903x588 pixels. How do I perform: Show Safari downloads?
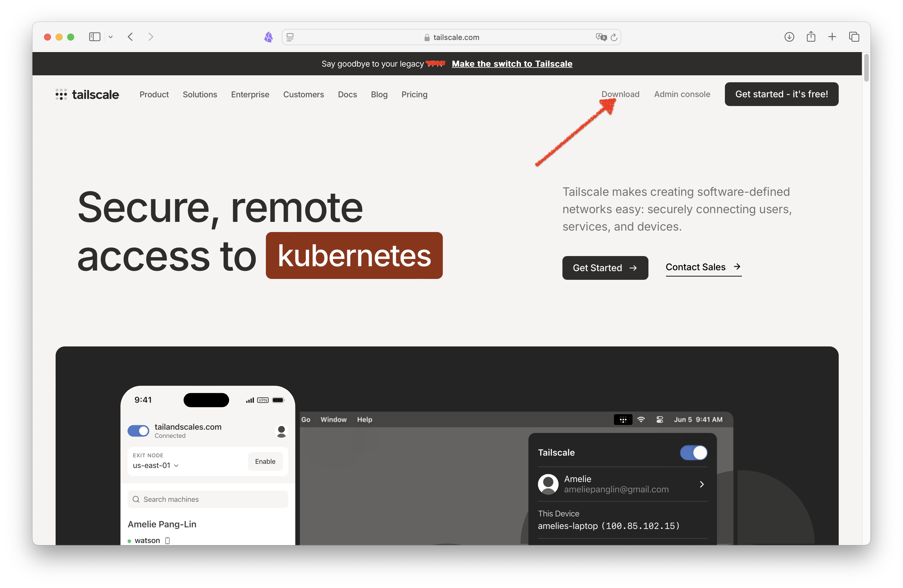[x=789, y=37]
